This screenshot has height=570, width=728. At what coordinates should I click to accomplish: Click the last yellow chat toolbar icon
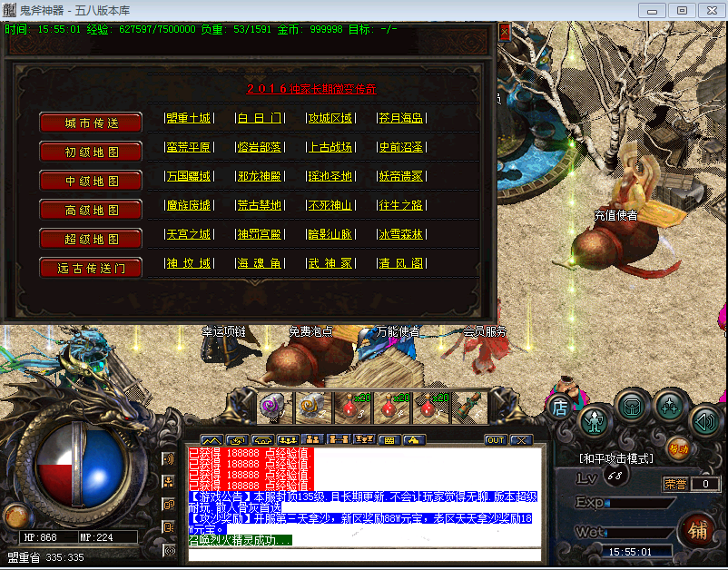point(414,439)
